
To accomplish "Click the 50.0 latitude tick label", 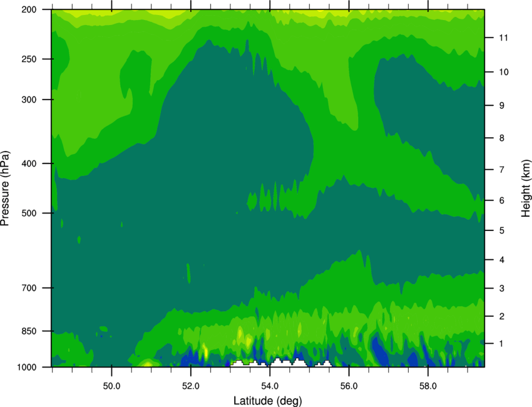I will click(111, 386).
